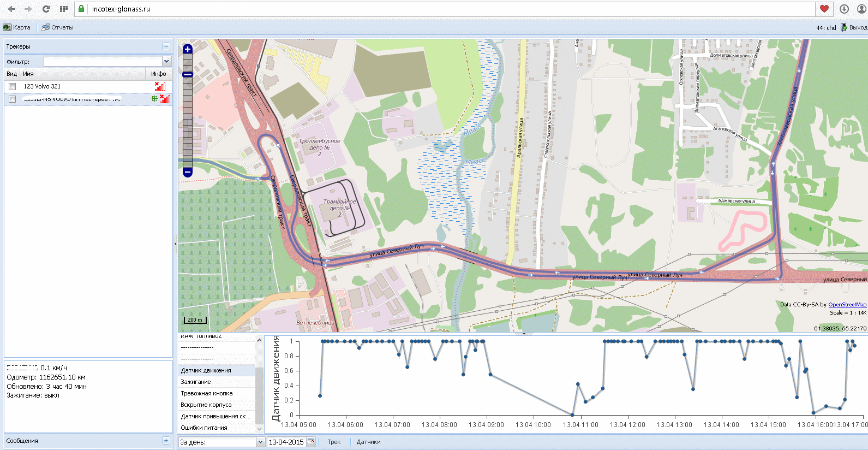Click green crosshair locate icon in tracker list

(x=154, y=99)
